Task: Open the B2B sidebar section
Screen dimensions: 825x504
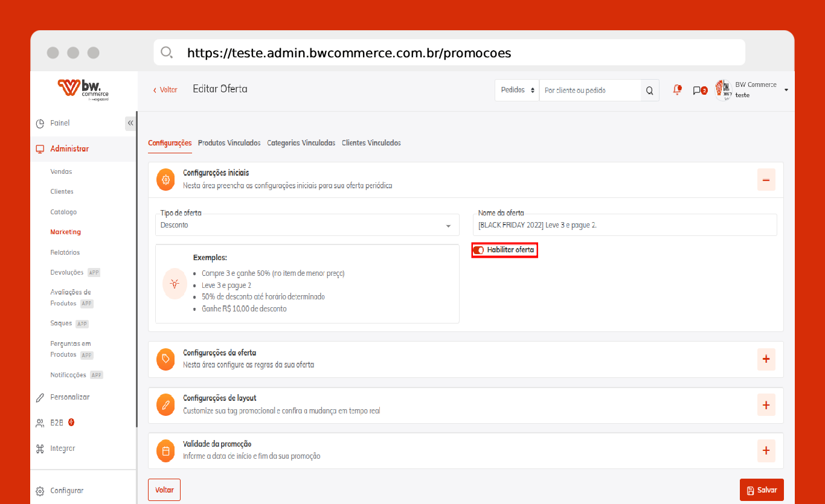Action: pos(57,423)
